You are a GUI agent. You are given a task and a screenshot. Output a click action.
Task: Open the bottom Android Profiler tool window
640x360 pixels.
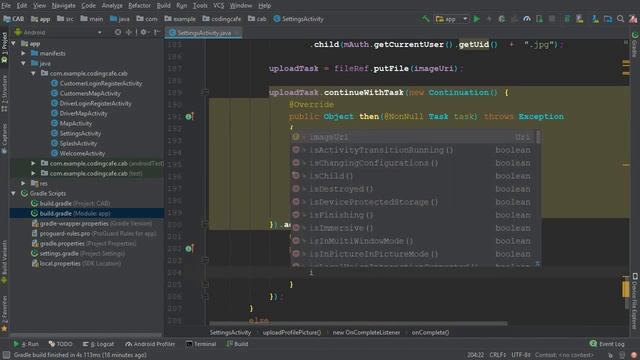coord(150,344)
